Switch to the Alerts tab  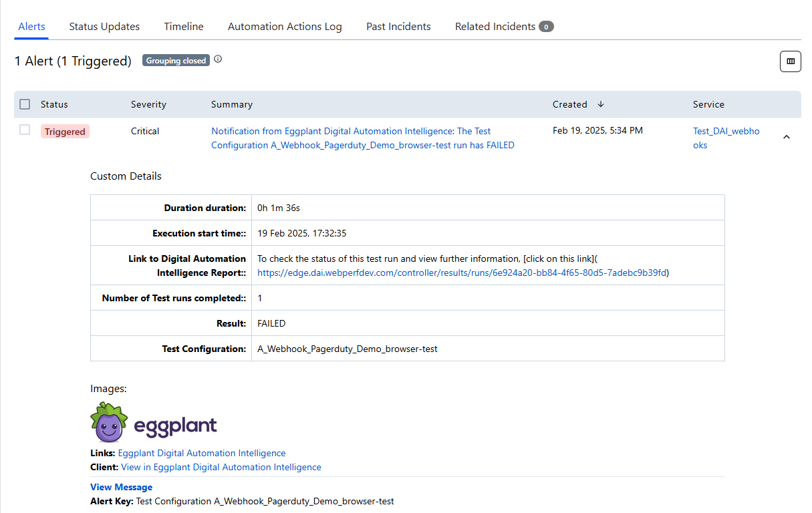click(31, 27)
